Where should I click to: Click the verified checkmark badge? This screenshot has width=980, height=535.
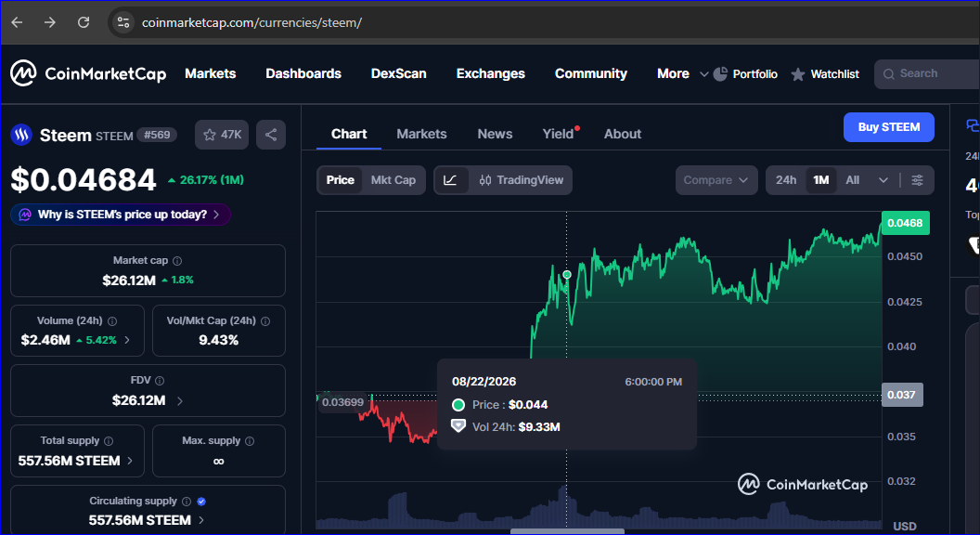(x=201, y=502)
